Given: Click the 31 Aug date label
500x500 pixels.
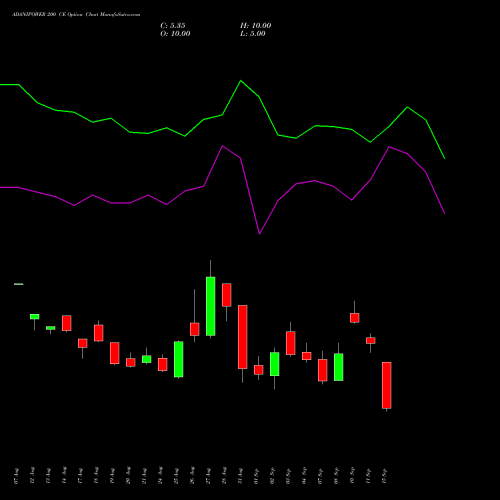Looking at the screenshot, I should [240, 476].
